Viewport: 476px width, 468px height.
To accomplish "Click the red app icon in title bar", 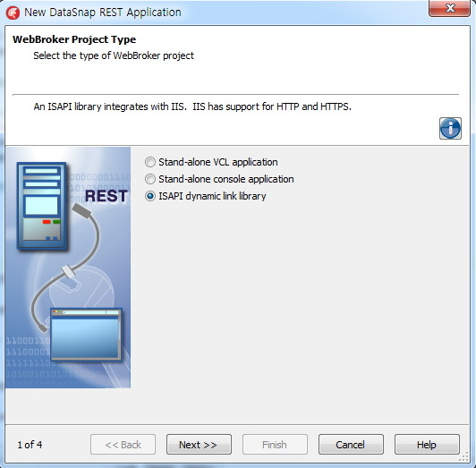I will coord(13,13).
